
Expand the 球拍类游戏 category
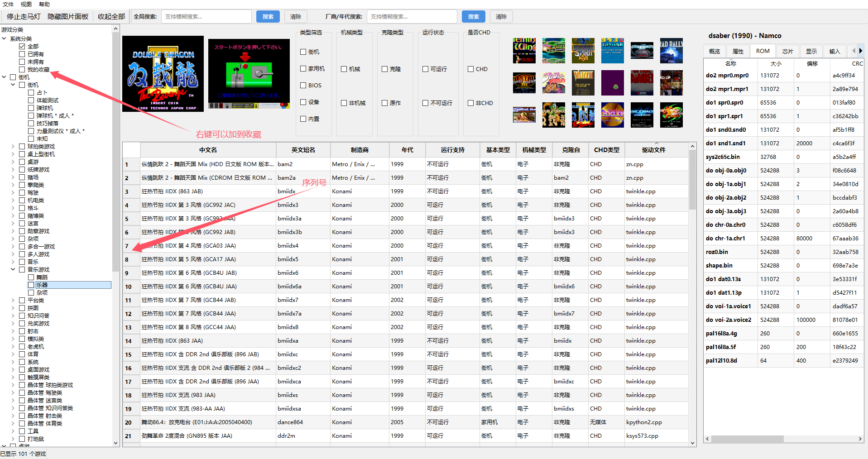[x=13, y=146]
